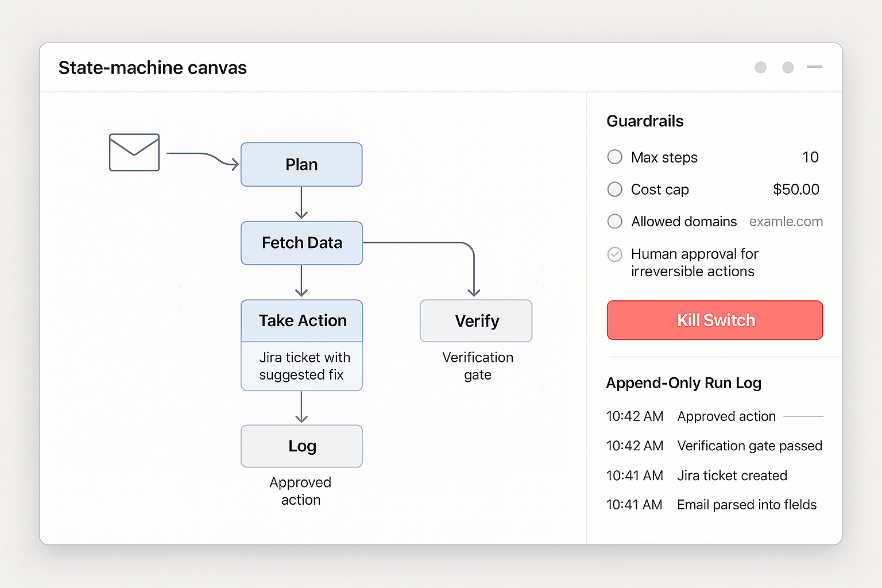The image size is (882, 588).
Task: Enable the Max steps guardrail
Action: click(615, 157)
